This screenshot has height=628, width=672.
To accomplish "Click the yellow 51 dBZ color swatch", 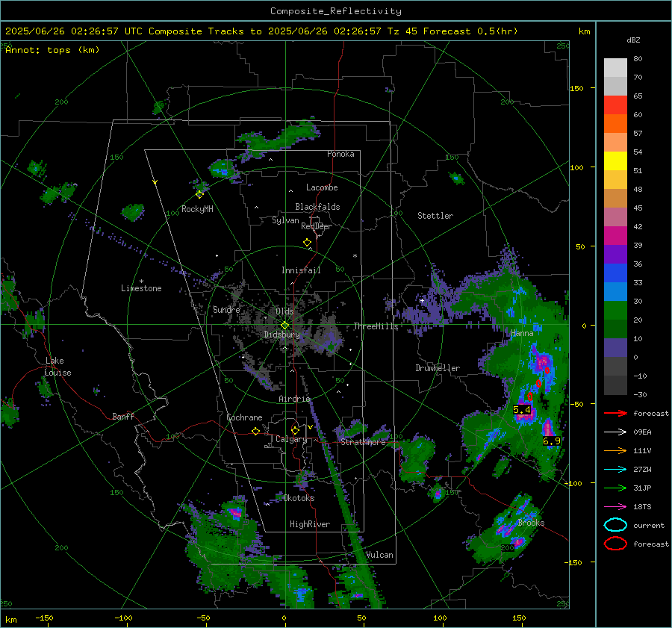I will pos(615,161).
